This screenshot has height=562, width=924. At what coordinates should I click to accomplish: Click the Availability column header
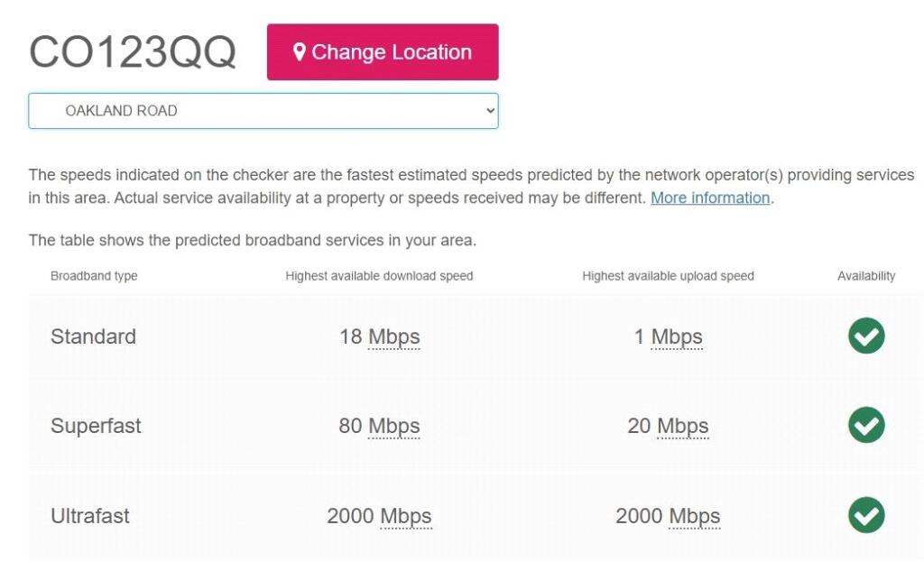point(866,276)
